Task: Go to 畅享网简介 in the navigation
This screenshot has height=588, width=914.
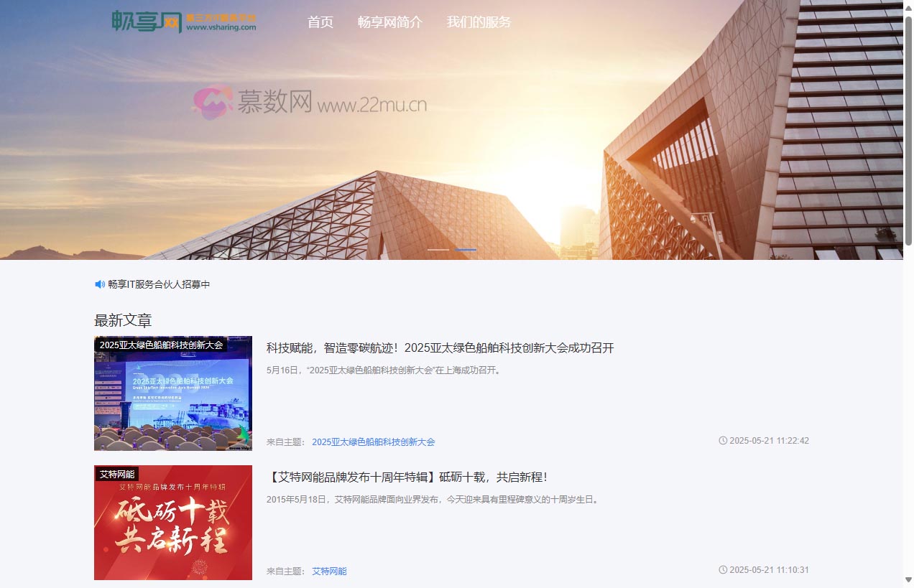Action: 390,22
